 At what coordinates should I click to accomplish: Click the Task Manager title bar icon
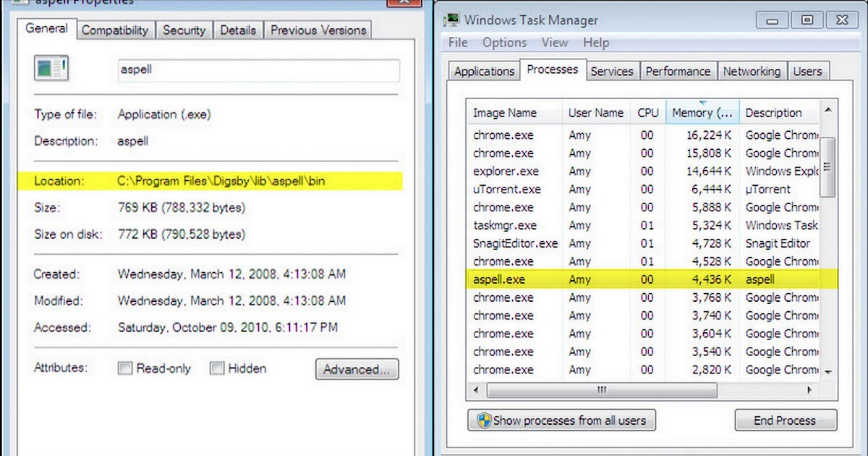[x=451, y=20]
